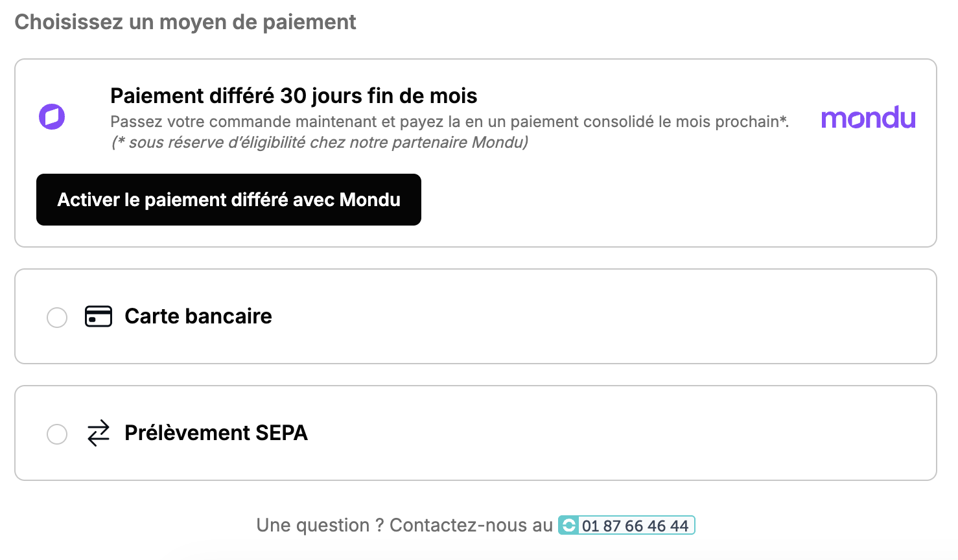Click the SEPA transfer arrows icon

coord(99,433)
